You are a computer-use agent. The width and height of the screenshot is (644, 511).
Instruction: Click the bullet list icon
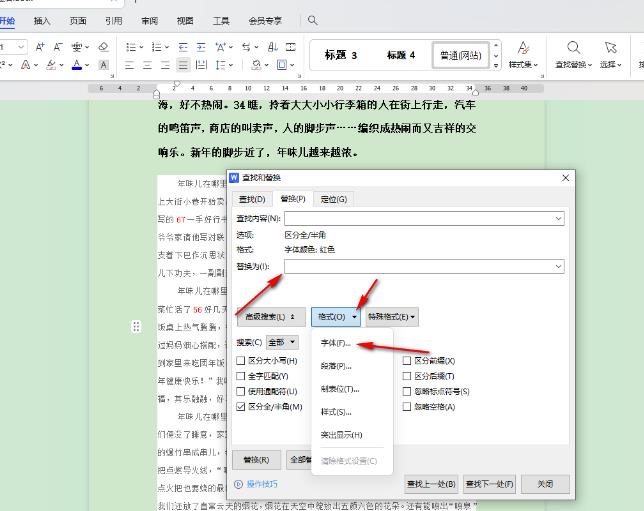pos(131,47)
